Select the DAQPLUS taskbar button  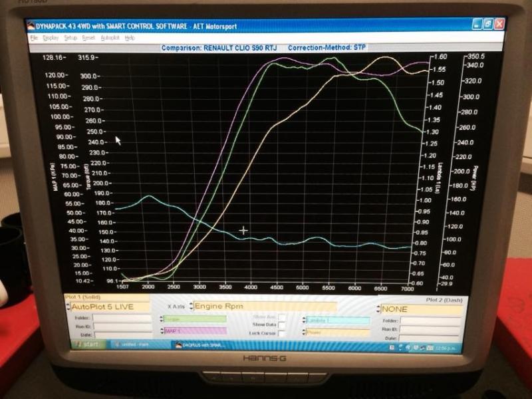click(201, 345)
